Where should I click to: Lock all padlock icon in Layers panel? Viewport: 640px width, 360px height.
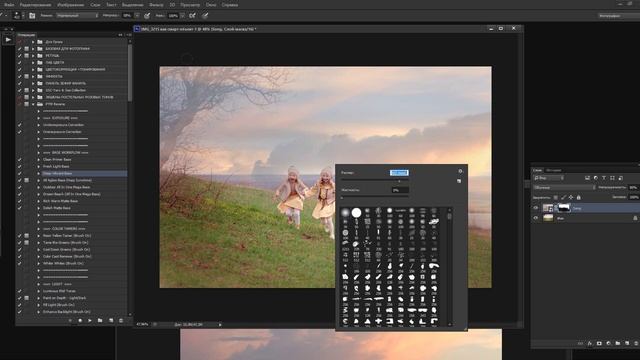pyautogui.click(x=578, y=198)
